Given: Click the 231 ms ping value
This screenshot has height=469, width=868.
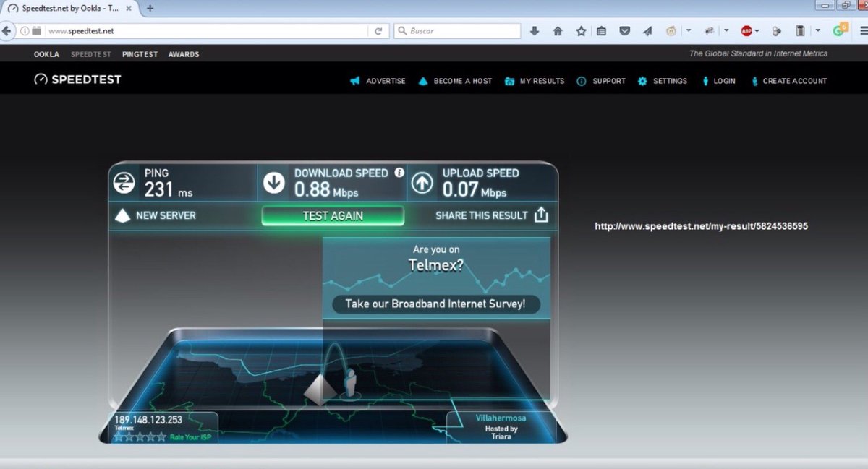Looking at the screenshot, I should (169, 190).
